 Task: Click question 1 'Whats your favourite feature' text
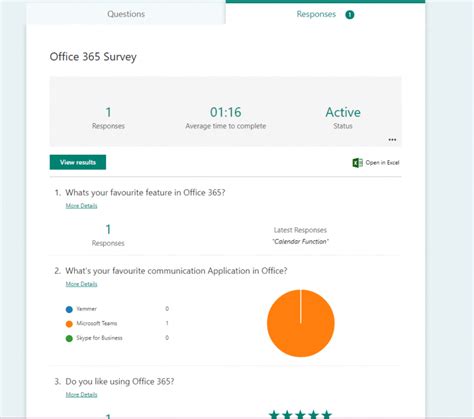pyautogui.click(x=145, y=193)
